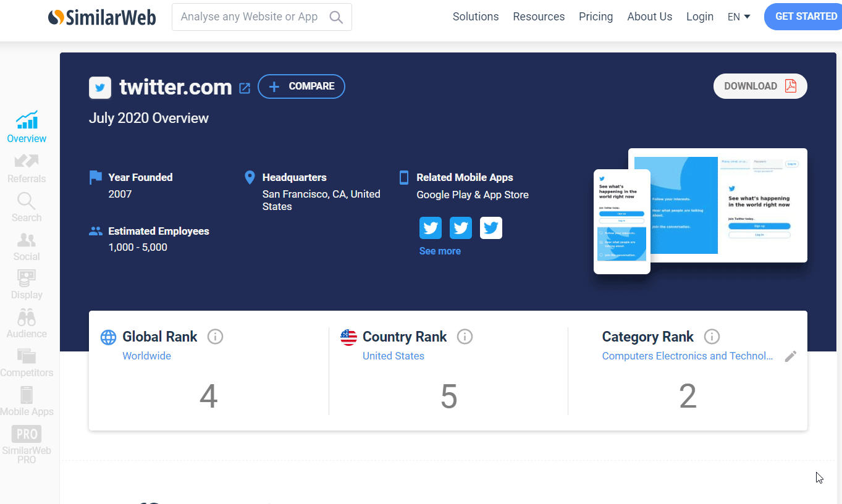Click the San Francisco, CA headquarters text
The height and width of the screenshot is (504, 842).
coord(321,200)
